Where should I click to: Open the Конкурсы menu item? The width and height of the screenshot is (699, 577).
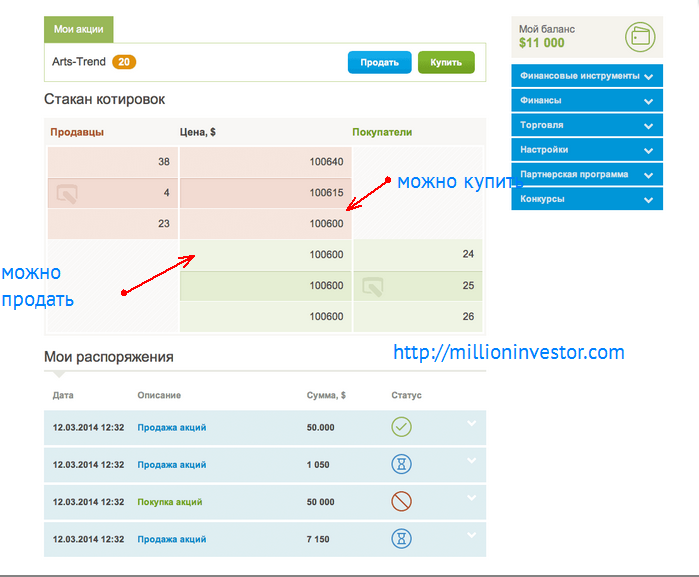click(586, 199)
